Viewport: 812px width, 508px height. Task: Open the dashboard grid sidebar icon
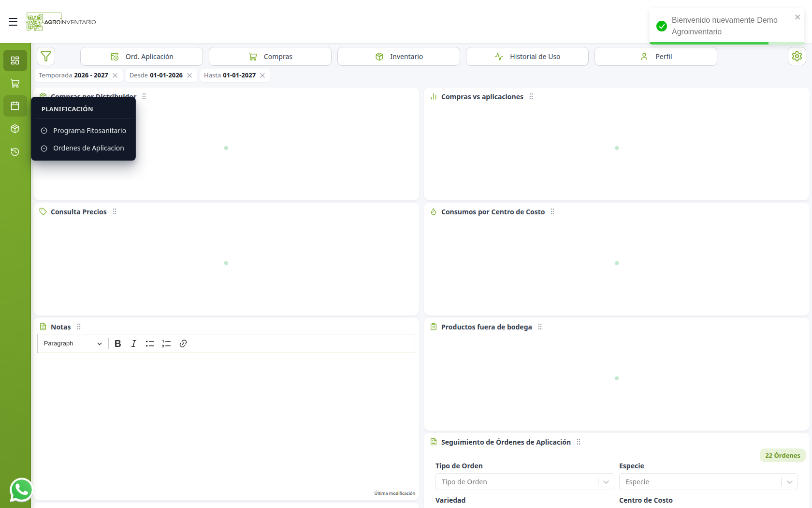[x=15, y=60]
